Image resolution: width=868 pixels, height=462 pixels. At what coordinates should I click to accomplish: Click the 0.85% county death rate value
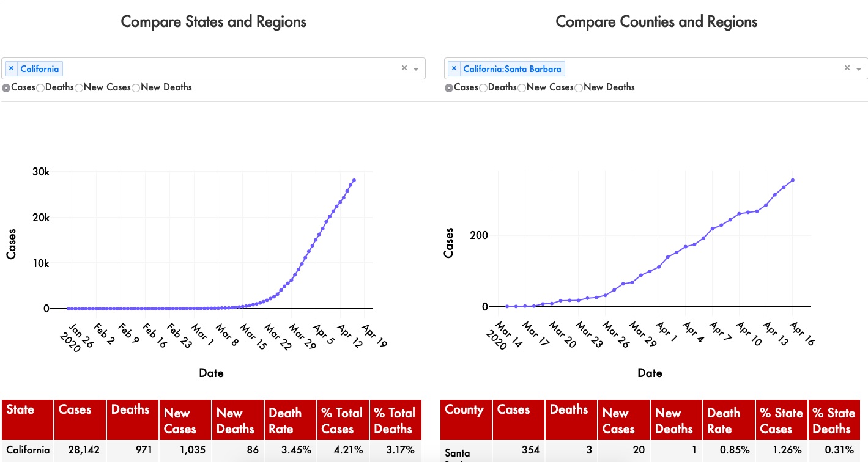(734, 450)
